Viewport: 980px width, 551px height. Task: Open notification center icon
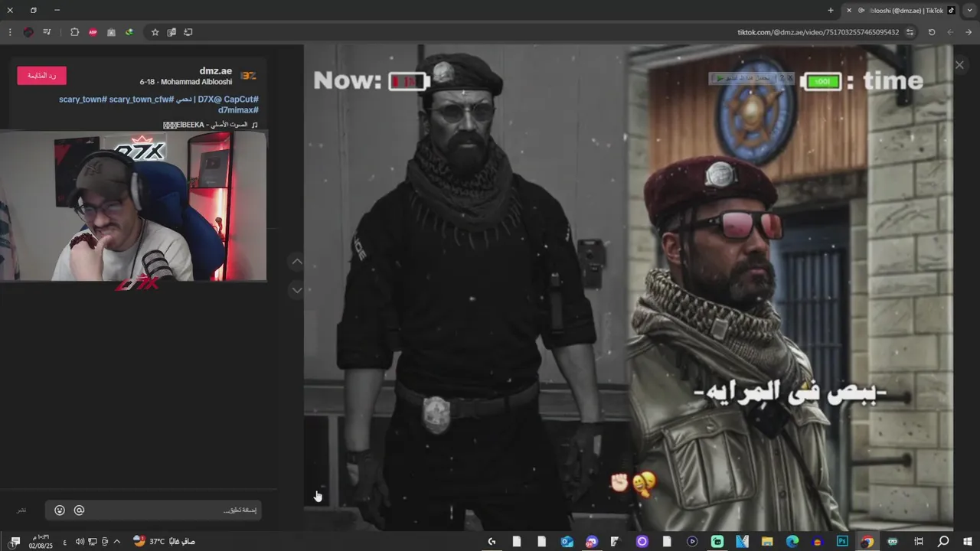click(x=14, y=541)
